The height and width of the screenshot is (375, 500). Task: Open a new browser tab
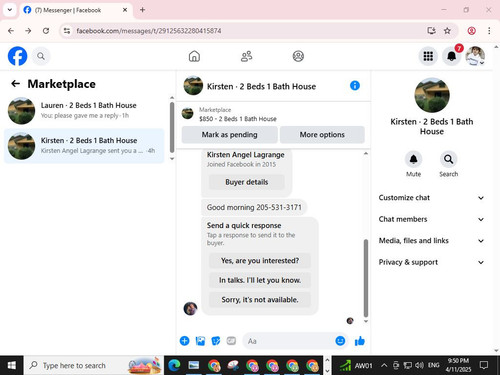(x=142, y=10)
